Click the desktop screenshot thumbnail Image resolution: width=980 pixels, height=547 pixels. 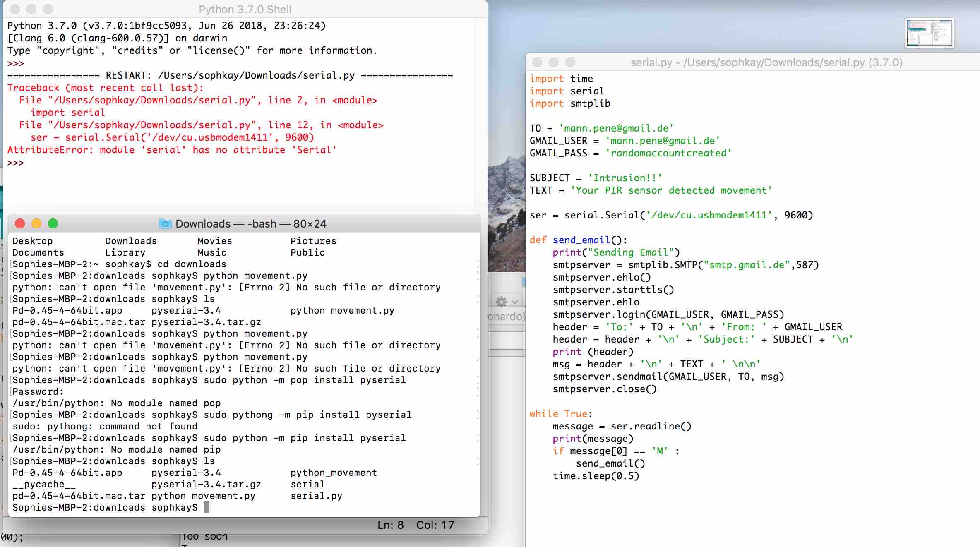tap(929, 33)
